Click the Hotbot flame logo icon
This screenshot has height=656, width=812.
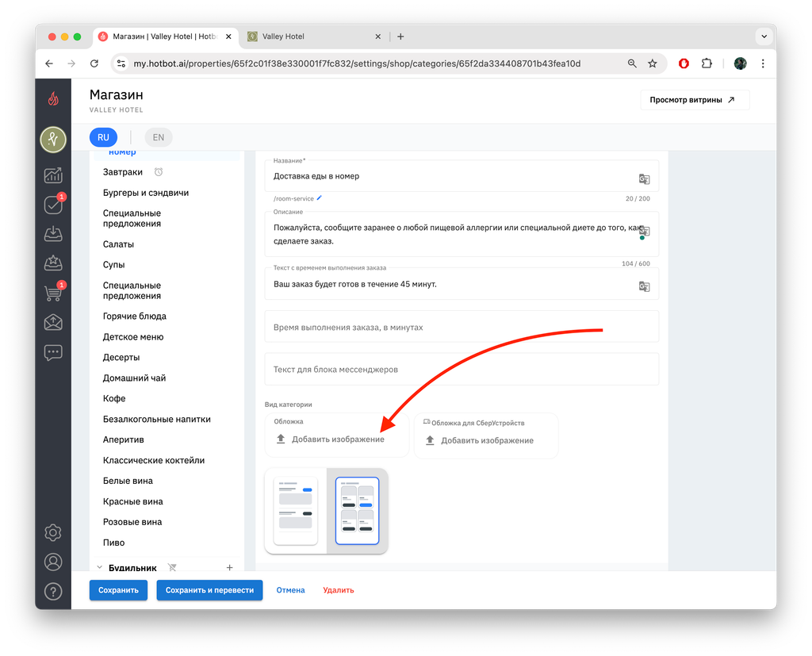pos(53,98)
